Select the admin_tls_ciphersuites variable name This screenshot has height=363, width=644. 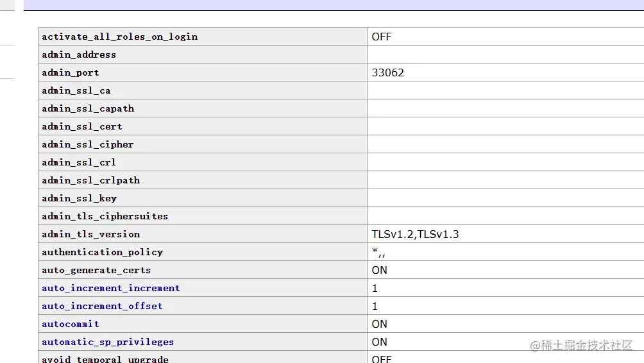pyautogui.click(x=105, y=216)
